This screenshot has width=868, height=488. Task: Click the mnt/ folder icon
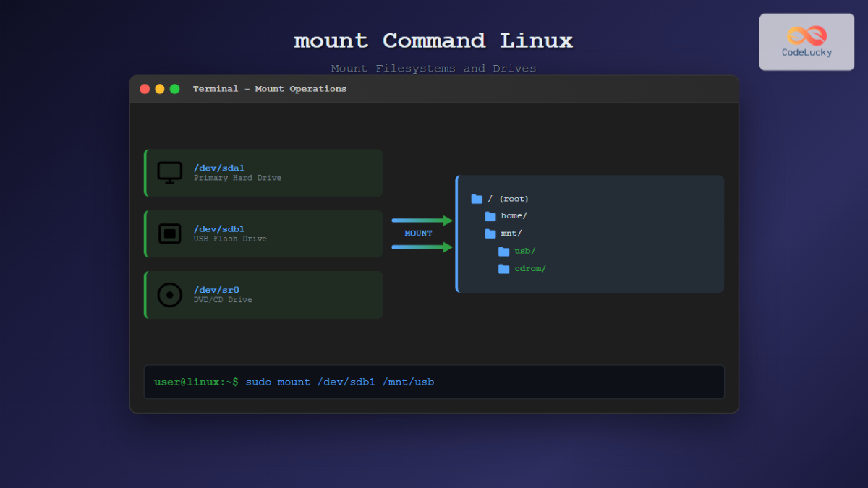tap(490, 234)
